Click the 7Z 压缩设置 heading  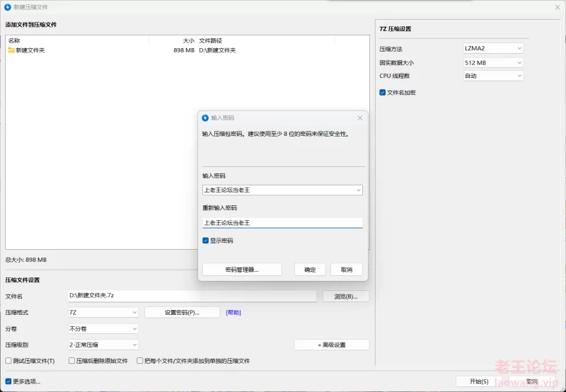395,29
